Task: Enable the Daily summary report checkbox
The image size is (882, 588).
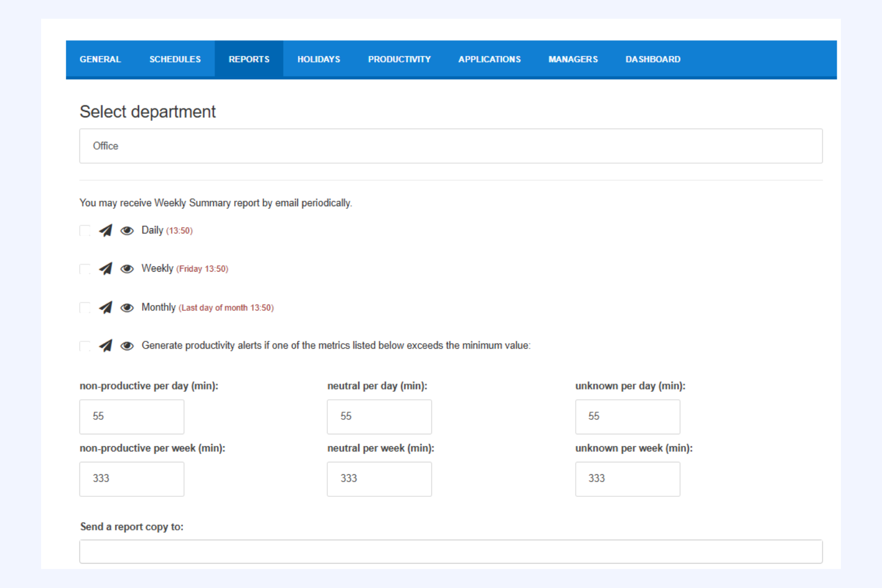Action: point(84,231)
